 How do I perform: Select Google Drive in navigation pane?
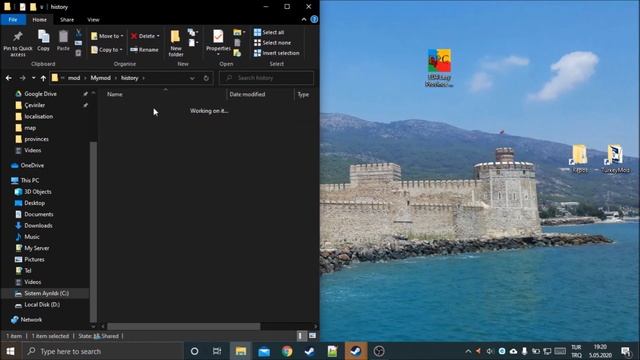click(x=40, y=94)
